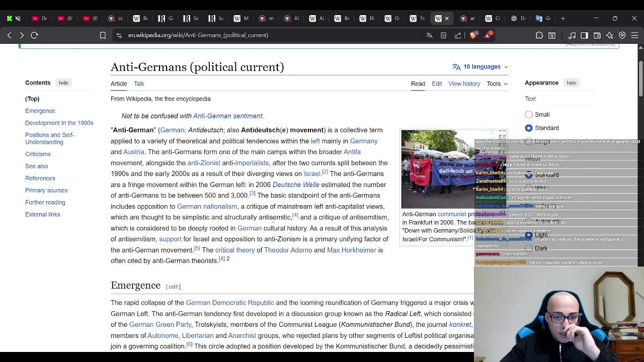Edit the Emergence section
The height and width of the screenshot is (362, 644).
click(x=173, y=287)
